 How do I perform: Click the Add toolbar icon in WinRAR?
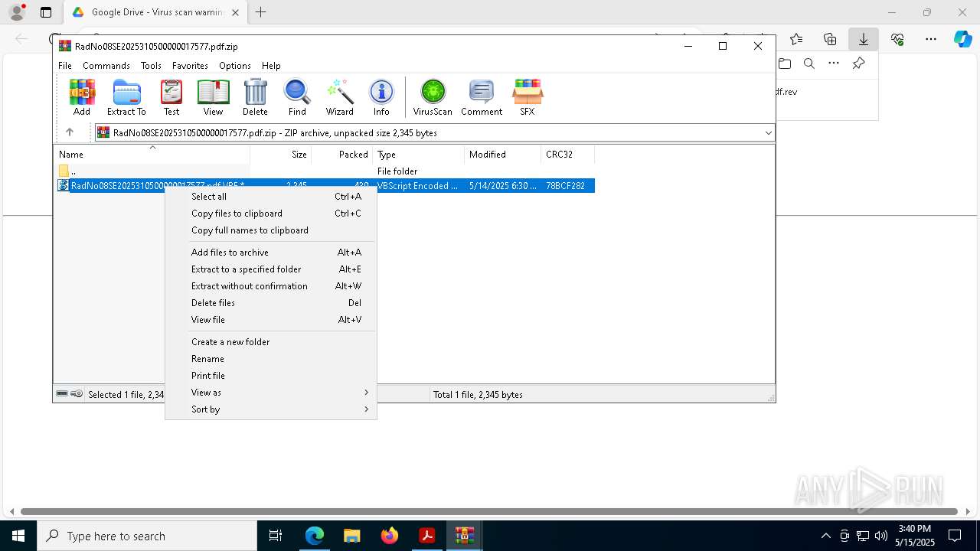coord(82,97)
